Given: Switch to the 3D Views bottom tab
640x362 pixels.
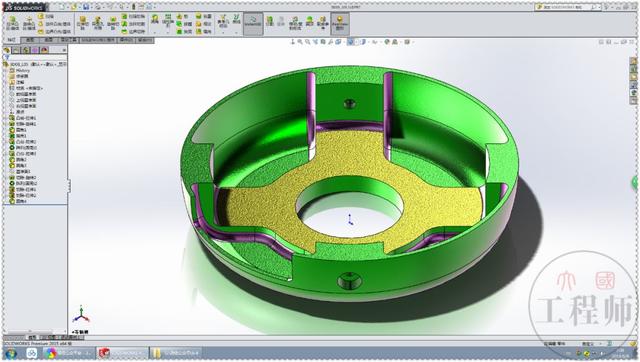Looking at the screenshot, I should tap(50, 338).
